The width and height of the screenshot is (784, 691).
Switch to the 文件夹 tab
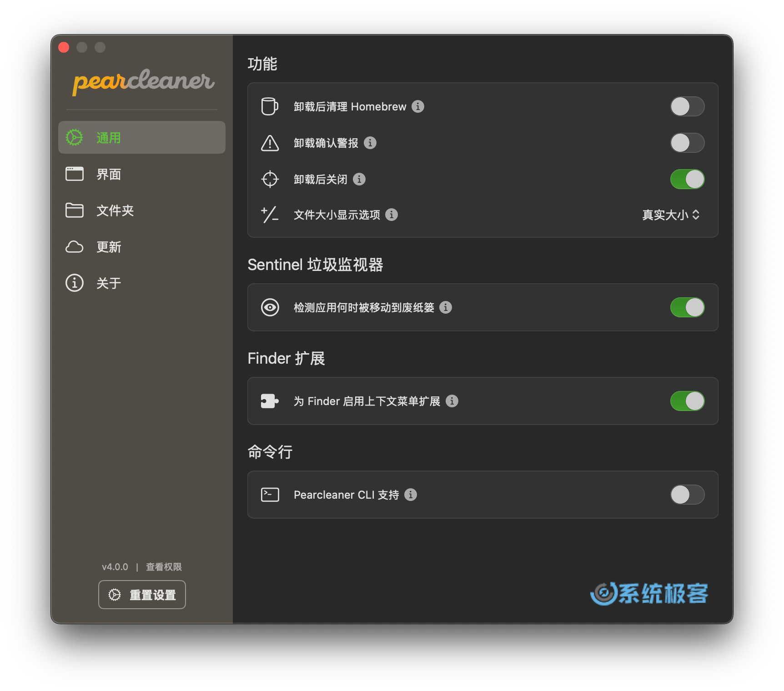point(142,210)
